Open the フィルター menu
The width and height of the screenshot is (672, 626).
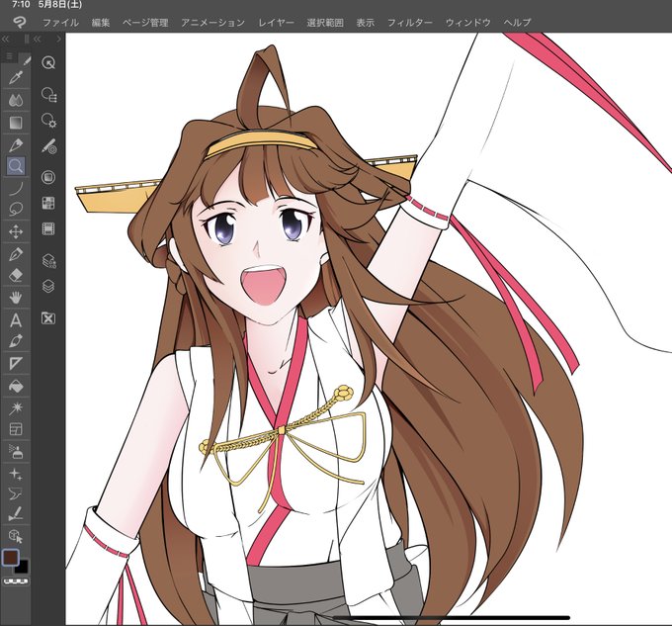coord(410,23)
